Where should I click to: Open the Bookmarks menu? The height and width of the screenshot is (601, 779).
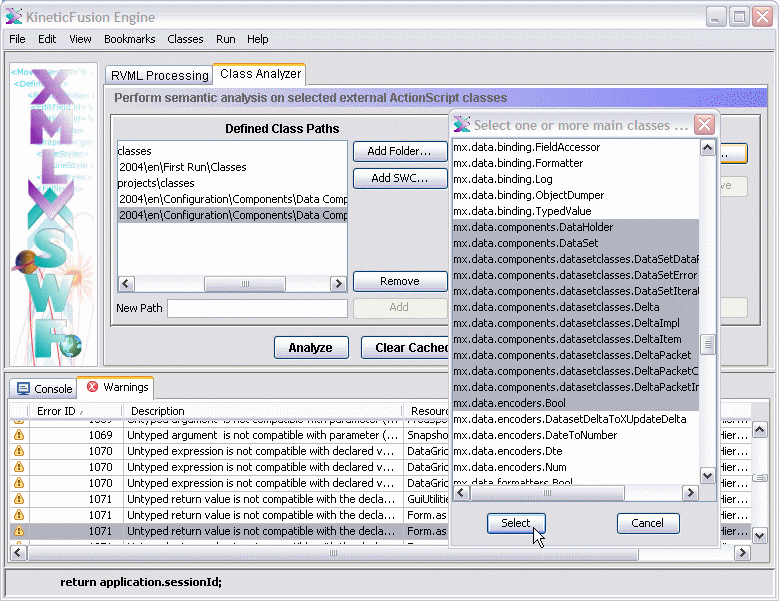pyautogui.click(x=129, y=39)
